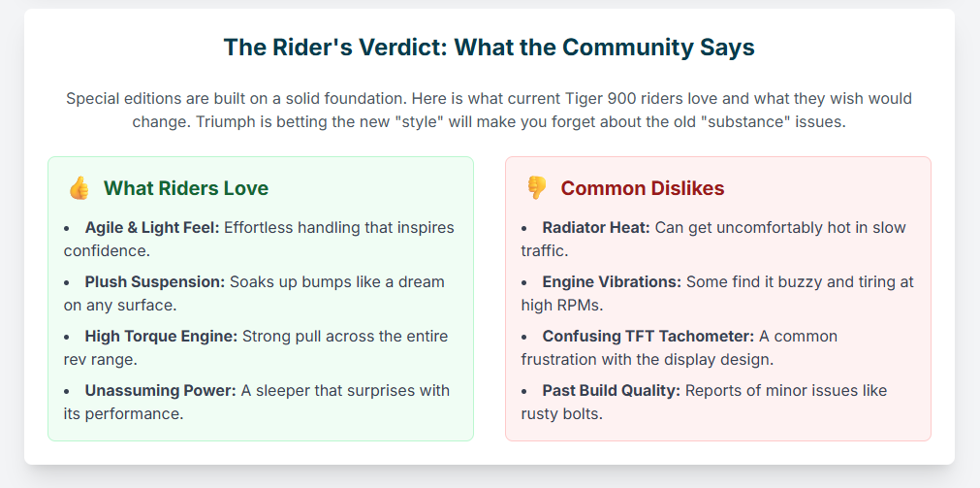Image resolution: width=980 pixels, height=488 pixels.
Task: Click the intro paragraph about special editions
Action: pos(489,111)
